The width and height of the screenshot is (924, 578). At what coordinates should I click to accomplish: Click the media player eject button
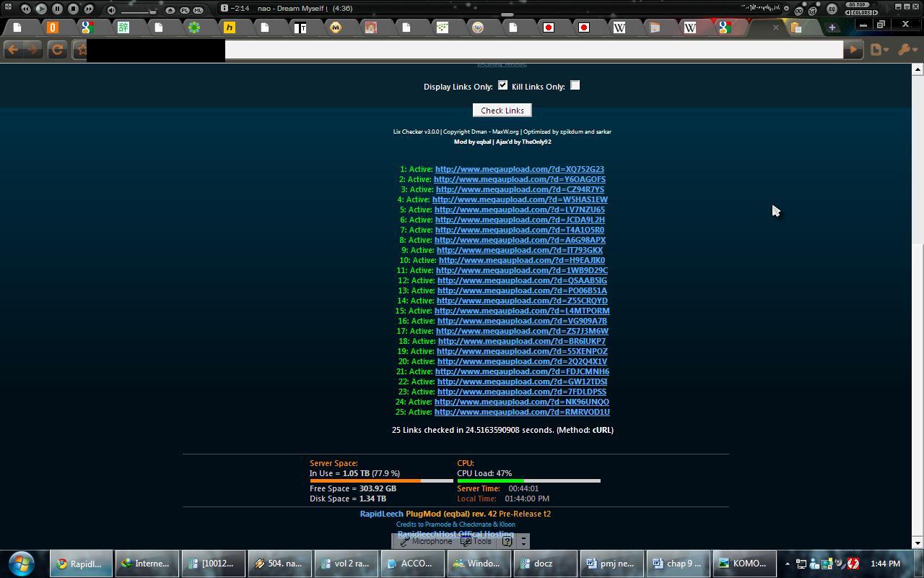(170, 10)
